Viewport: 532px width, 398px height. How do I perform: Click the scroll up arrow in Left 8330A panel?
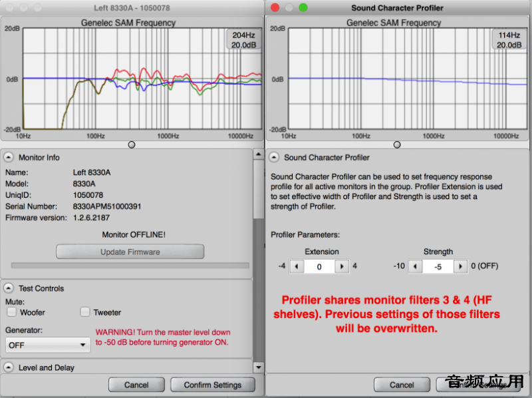click(x=259, y=154)
